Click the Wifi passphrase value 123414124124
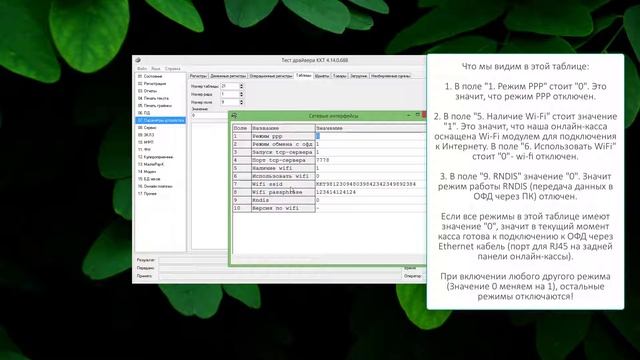Viewport: 640px width, 360px height. point(336,192)
